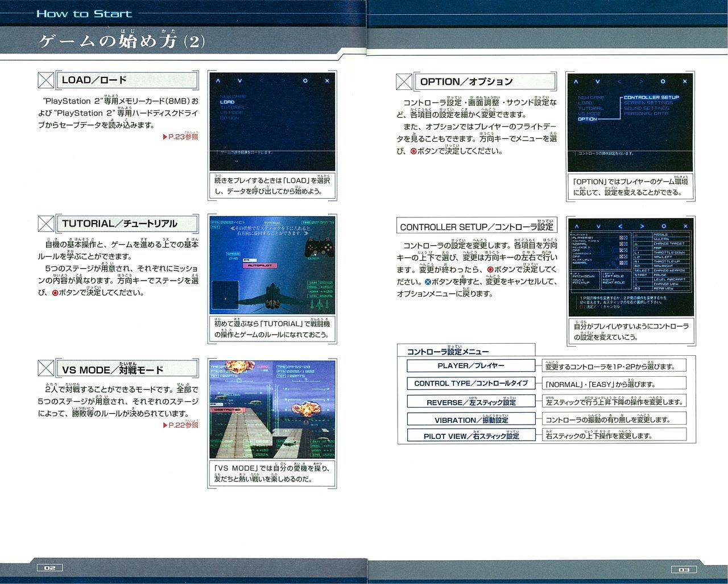Image resolution: width=728 pixels, height=584 pixels.
Task: Click the down arrow icon in the LOAD screenshot
Action: pos(239,81)
